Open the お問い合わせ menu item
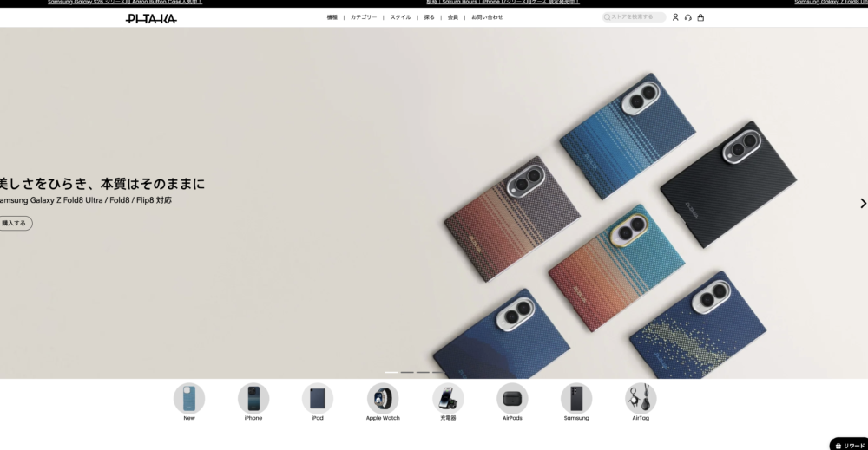The image size is (868, 450). tap(487, 17)
